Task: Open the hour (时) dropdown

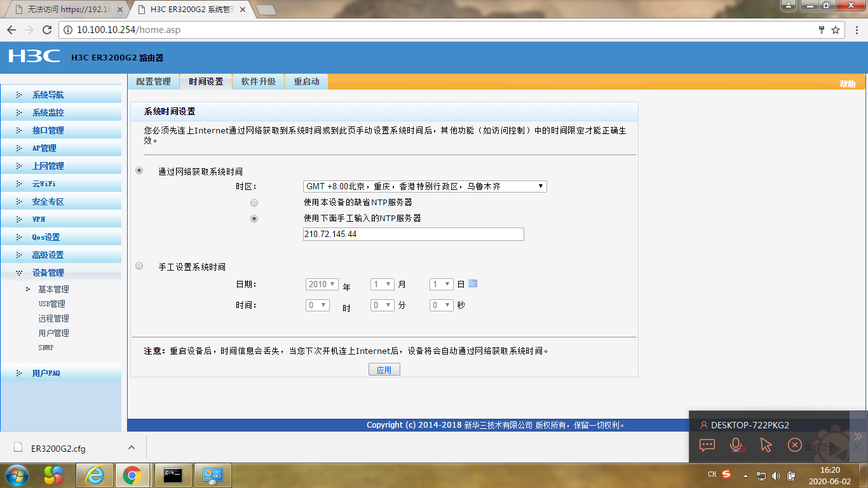Action: [x=318, y=305]
